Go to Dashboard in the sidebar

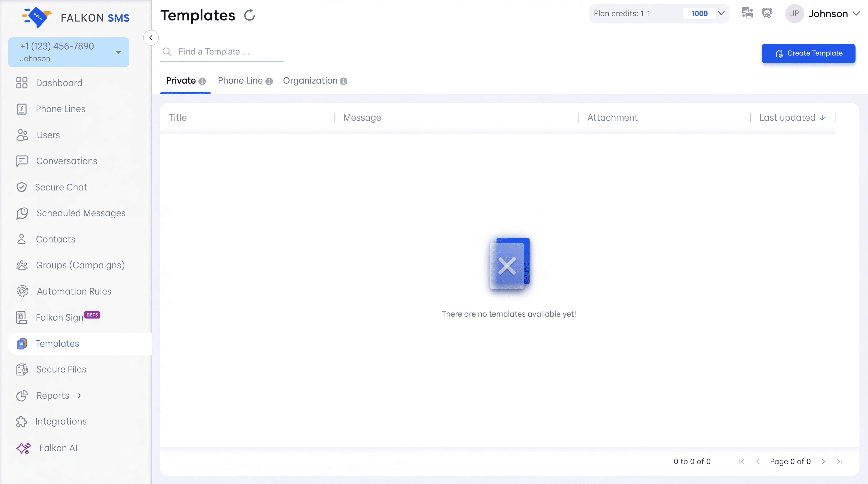59,83
